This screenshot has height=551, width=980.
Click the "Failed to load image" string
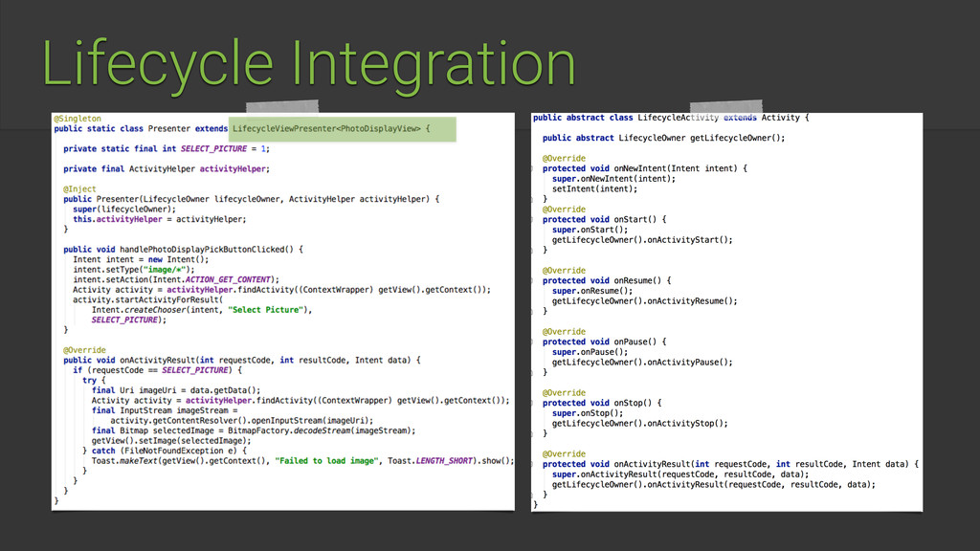pyautogui.click(x=326, y=461)
